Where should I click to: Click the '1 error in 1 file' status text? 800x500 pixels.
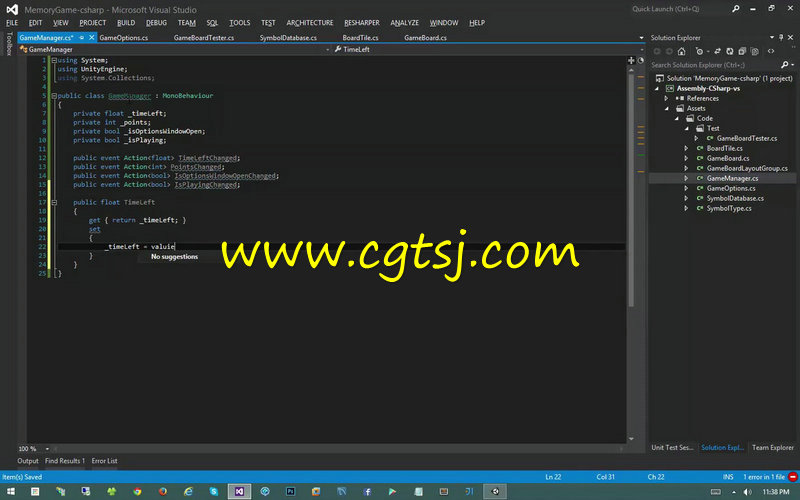[764, 477]
